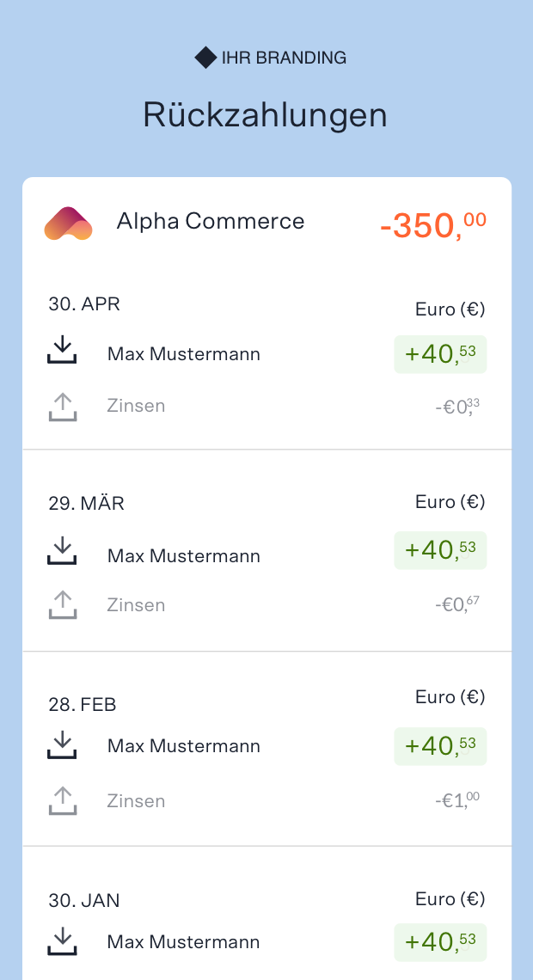The width and height of the screenshot is (533, 980).
Task: Select the Max Mustermann entry on 29. MÄR
Action: [183, 556]
